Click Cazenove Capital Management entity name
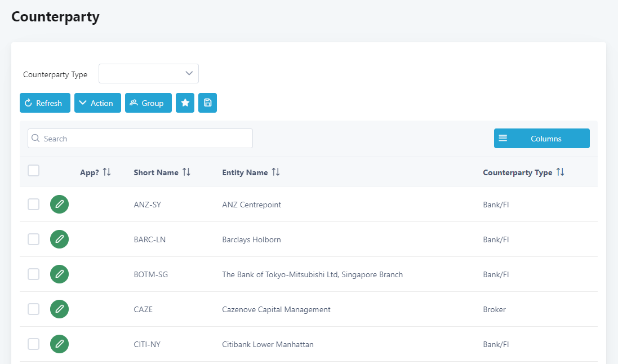 (276, 309)
